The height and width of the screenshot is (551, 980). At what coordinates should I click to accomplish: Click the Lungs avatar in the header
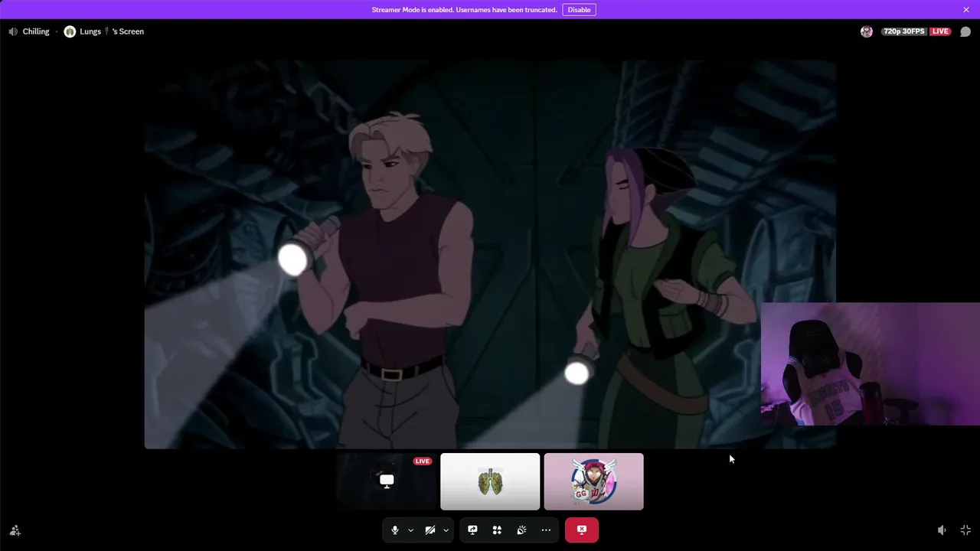pos(70,31)
